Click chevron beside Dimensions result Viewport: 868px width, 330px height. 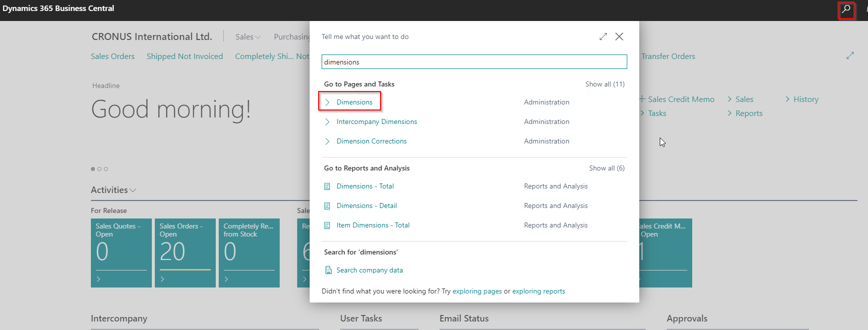coord(327,102)
